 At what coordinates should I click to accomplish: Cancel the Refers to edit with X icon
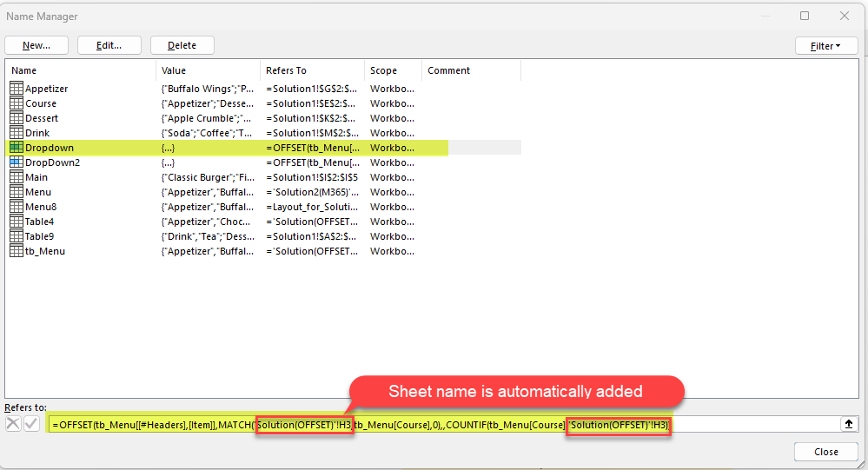tap(13, 424)
